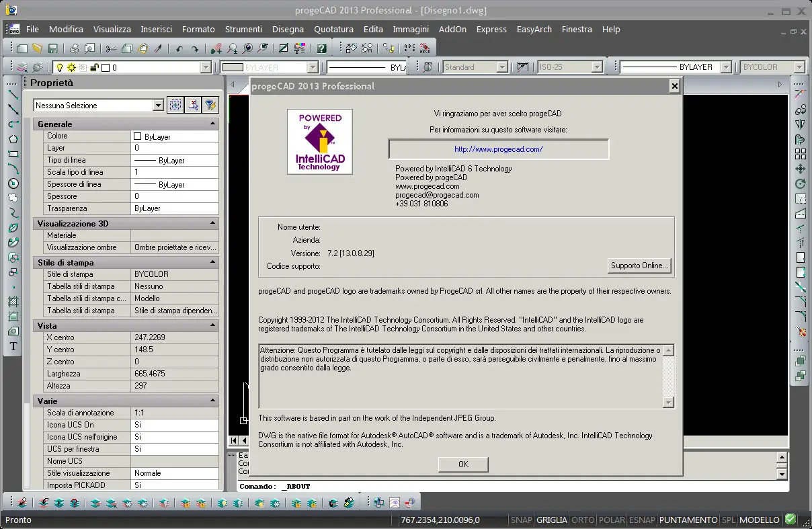Select the Arc draw tool
The image size is (812, 529).
13,169
